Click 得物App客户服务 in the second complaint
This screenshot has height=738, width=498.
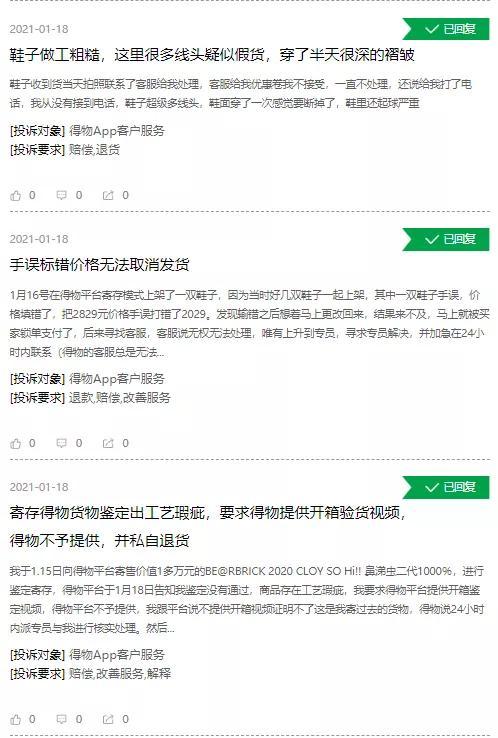(x=117, y=379)
